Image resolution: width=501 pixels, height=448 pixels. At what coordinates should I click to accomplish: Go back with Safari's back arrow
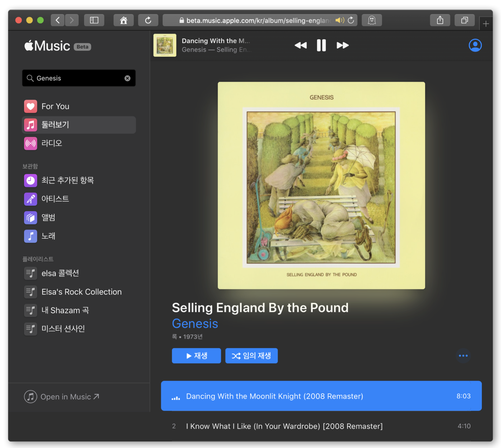click(x=57, y=20)
